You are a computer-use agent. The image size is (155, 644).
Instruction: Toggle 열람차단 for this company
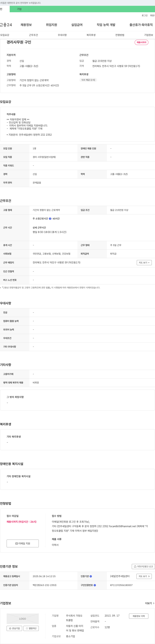(x=31, y=628)
